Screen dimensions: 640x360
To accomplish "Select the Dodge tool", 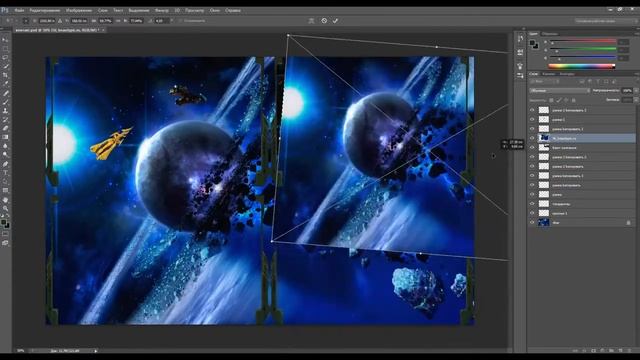I will click(5, 155).
